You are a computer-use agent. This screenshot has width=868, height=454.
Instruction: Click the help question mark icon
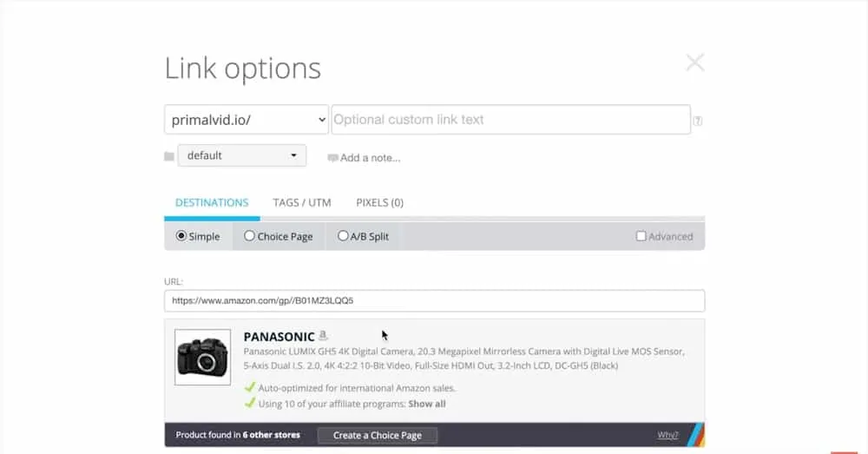point(698,122)
